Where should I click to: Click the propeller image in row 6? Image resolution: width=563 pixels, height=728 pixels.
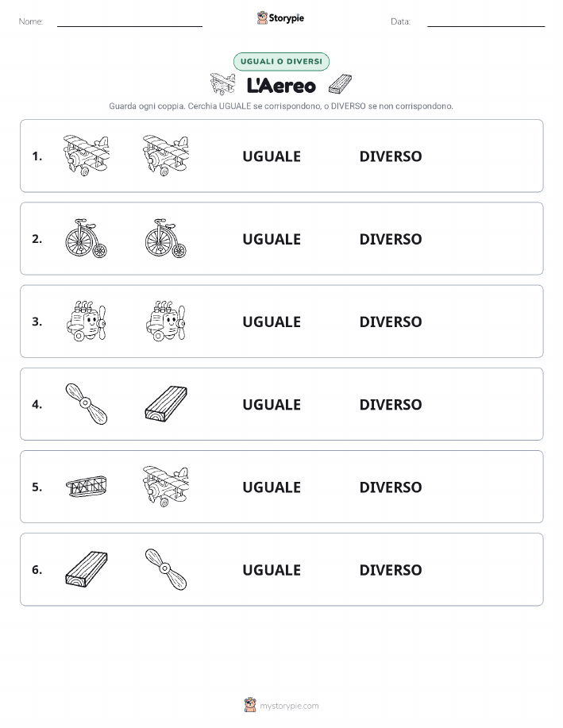click(x=166, y=569)
